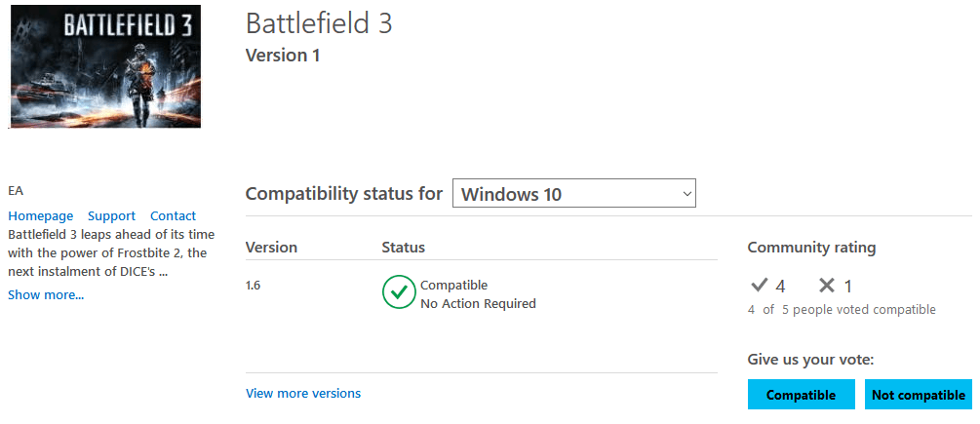Click the EA publisher name

pyautogui.click(x=15, y=191)
